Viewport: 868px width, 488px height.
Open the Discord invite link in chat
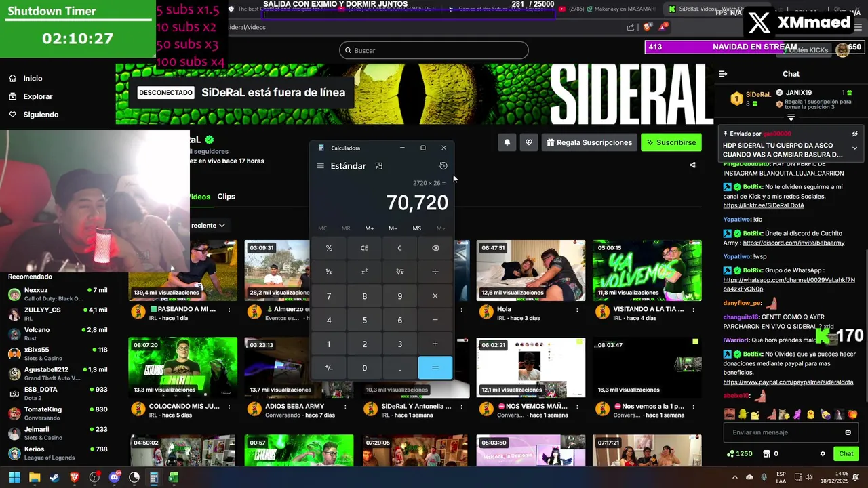[x=793, y=243]
